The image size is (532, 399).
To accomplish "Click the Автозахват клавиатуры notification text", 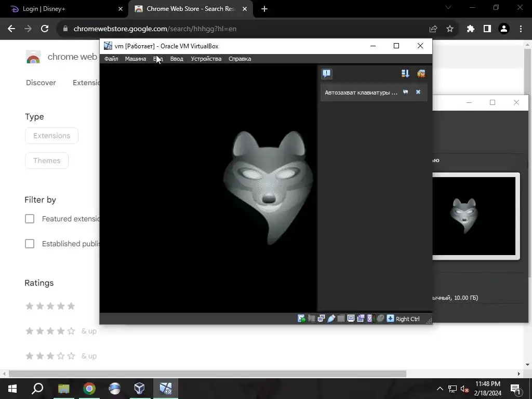I will click(361, 92).
